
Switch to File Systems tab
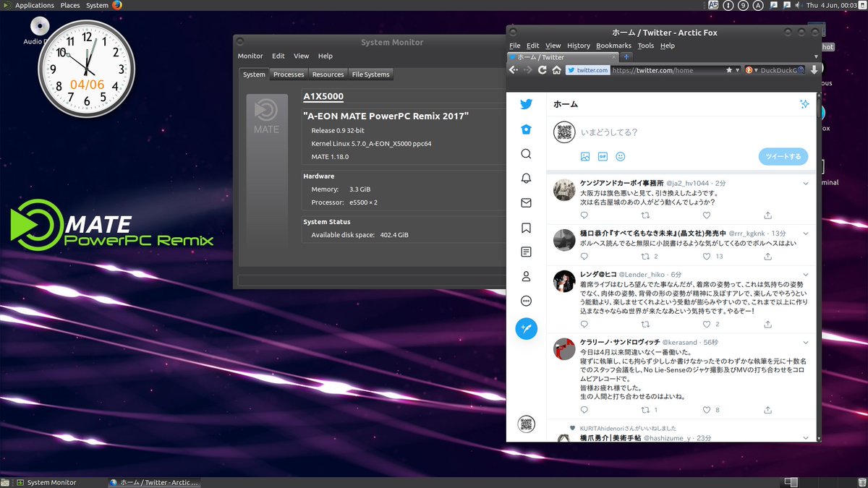coord(370,74)
